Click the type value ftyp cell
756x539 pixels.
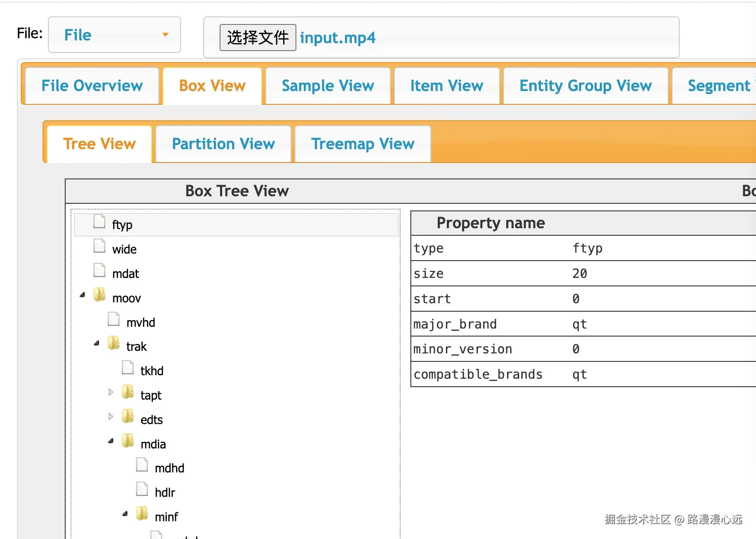(x=587, y=248)
